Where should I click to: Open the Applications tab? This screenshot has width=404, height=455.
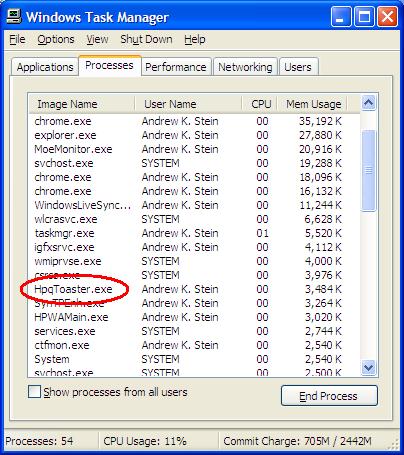click(x=45, y=67)
